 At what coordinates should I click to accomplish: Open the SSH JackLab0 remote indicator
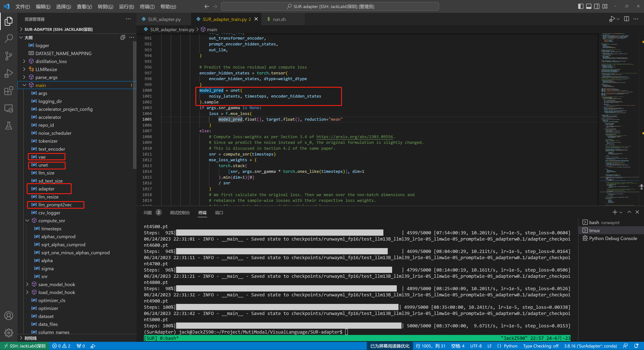click(x=24, y=346)
